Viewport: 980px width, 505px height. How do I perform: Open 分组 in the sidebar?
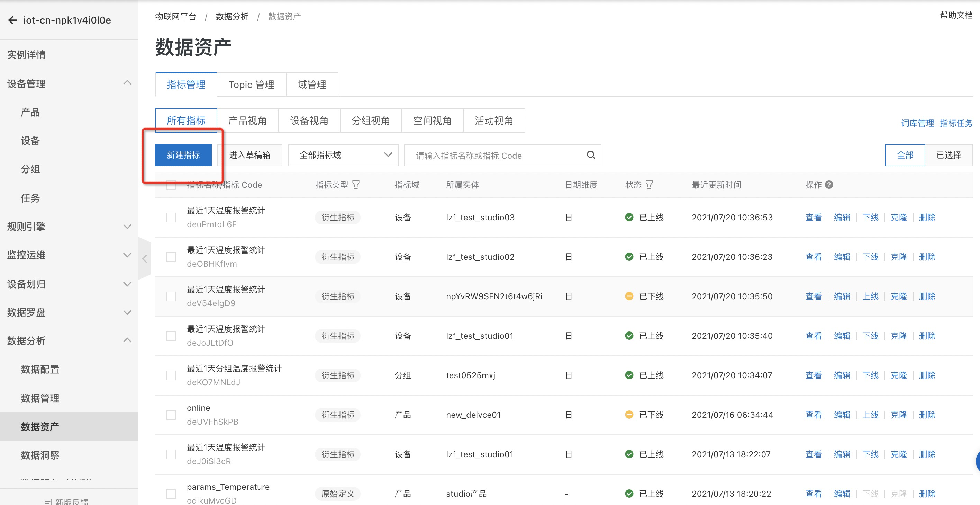[x=30, y=169]
